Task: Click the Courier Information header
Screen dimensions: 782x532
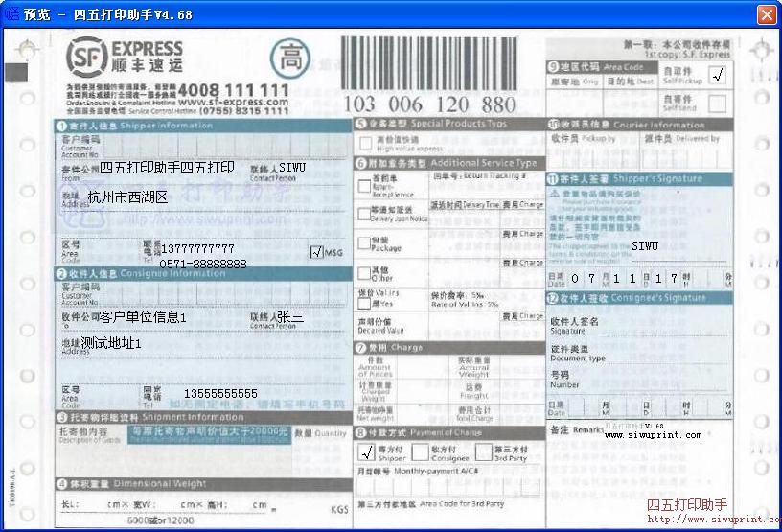Action: point(640,125)
